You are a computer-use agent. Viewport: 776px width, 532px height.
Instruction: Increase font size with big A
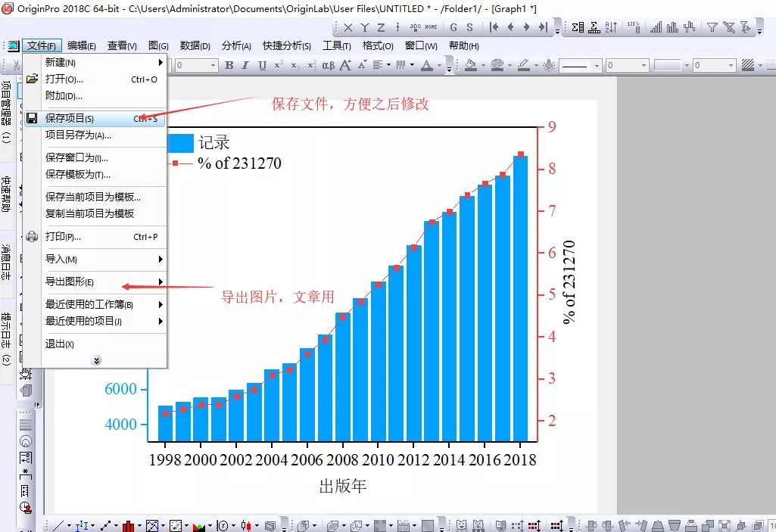click(x=345, y=65)
